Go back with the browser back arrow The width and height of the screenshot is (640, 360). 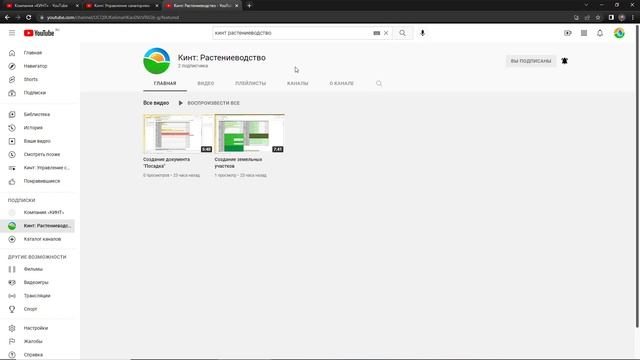click(x=7, y=18)
